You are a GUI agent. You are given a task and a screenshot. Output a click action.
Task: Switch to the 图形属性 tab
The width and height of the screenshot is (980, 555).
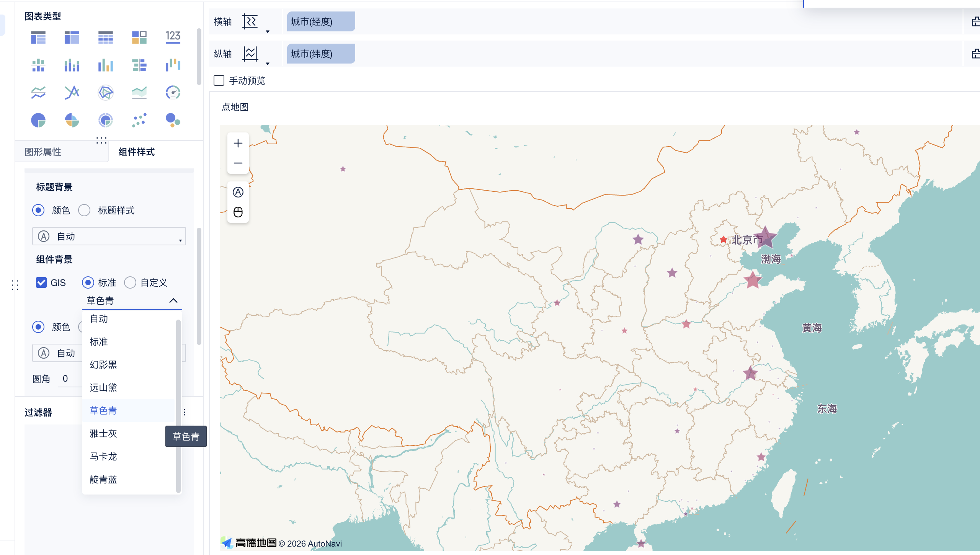[x=43, y=152]
